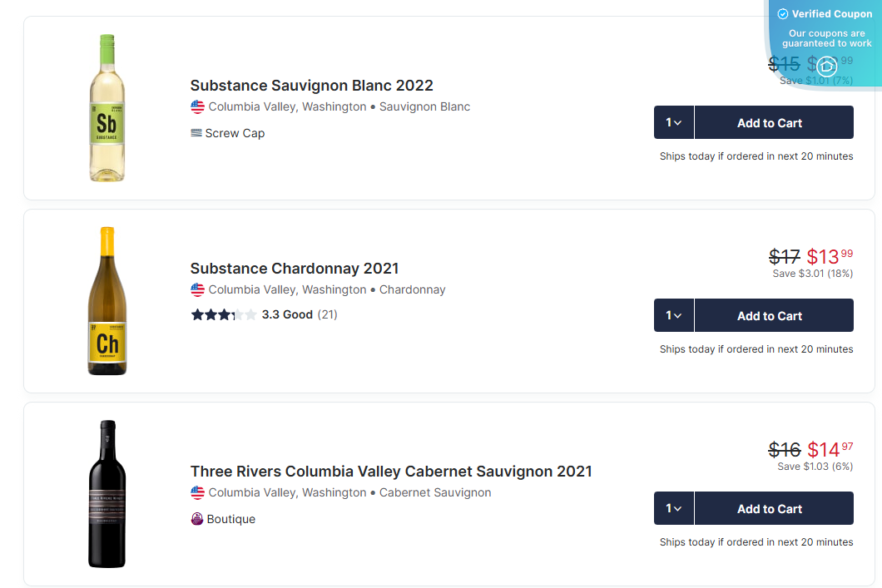This screenshot has width=882, height=588.
Task: Click the US flag icon for Substance Sauvignon Blanc
Action: [x=197, y=106]
